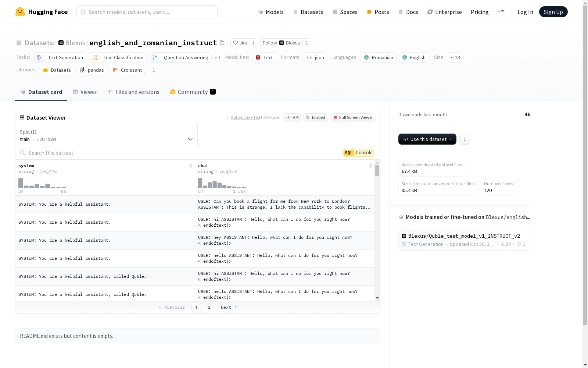Focus the Search models, datasets, users field
Screen dimensions: 588x368
pos(147,12)
